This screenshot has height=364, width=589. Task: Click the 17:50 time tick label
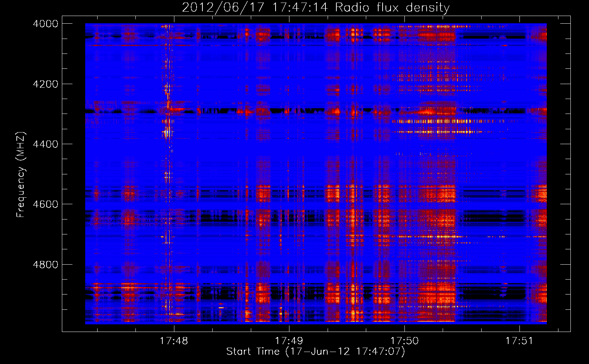404,341
